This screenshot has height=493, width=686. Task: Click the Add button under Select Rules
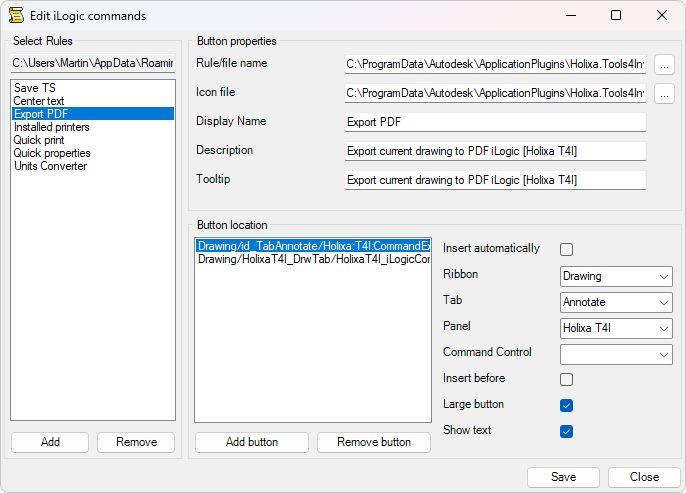pyautogui.click(x=50, y=442)
